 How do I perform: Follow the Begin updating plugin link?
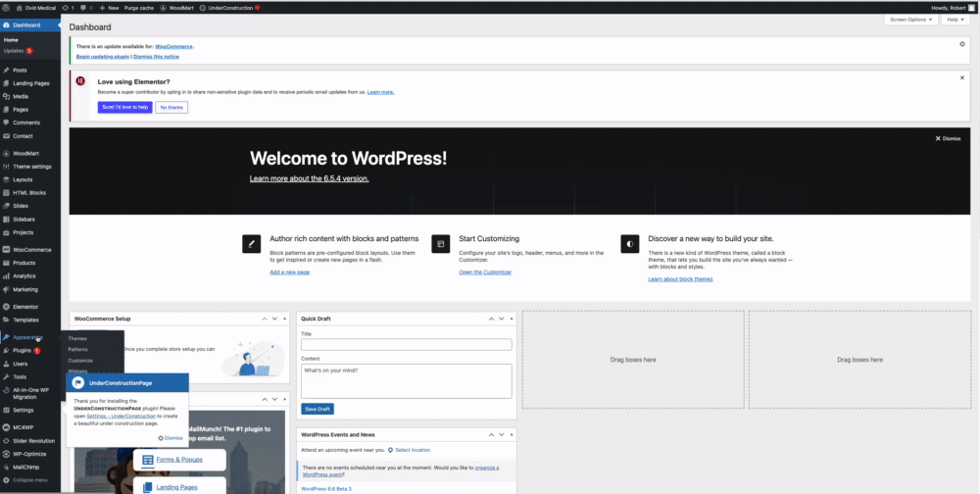[x=103, y=56]
